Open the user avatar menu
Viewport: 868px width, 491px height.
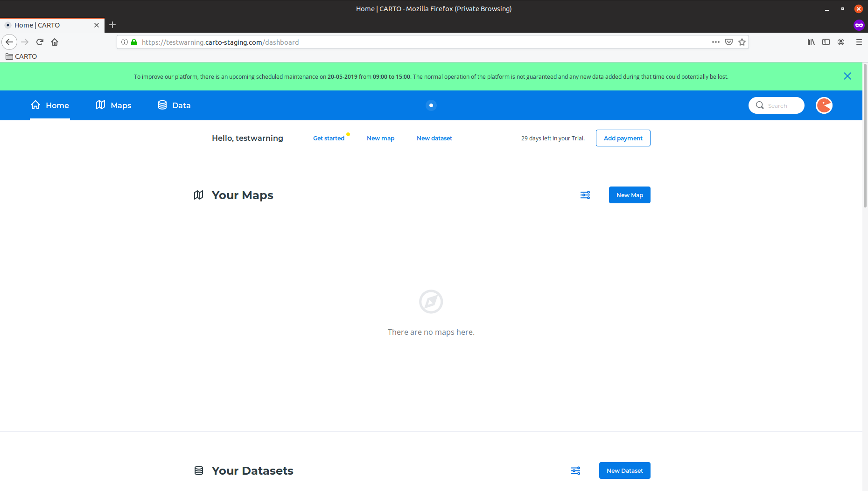[824, 105]
